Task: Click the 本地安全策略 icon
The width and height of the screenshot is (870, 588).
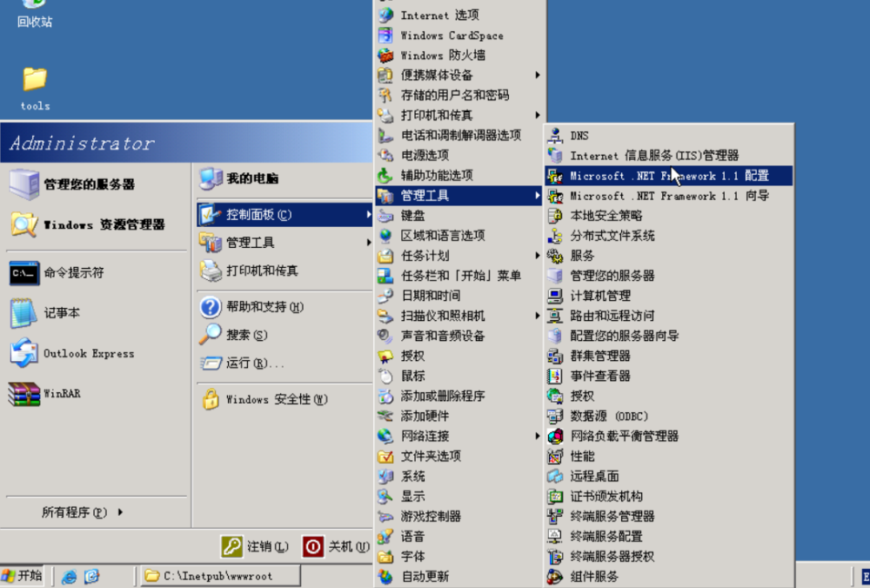Action: (555, 215)
